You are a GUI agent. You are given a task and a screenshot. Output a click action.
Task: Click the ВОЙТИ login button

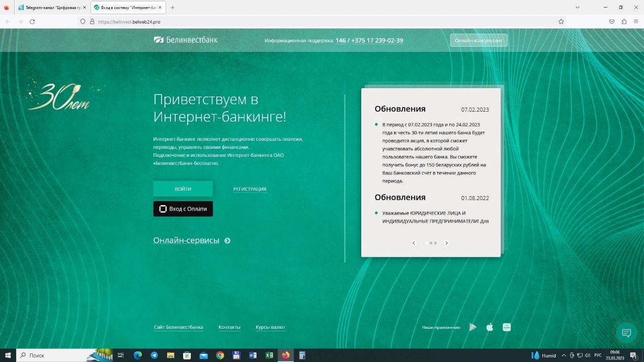coord(183,189)
